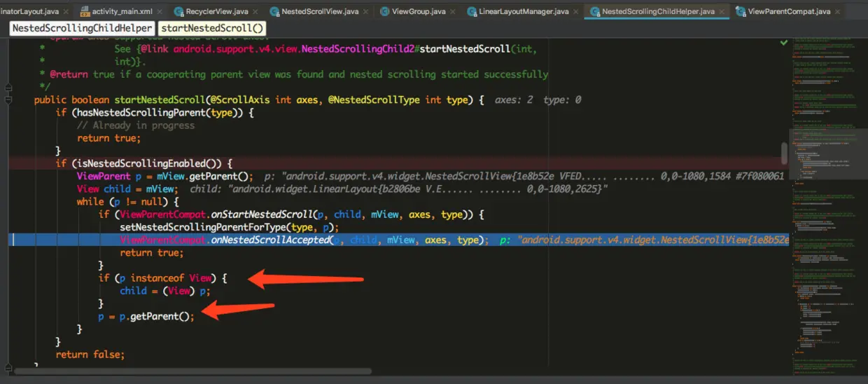868x384 pixels.
Task: Select the LinearLayoutManager.java tab
Action: (x=522, y=11)
